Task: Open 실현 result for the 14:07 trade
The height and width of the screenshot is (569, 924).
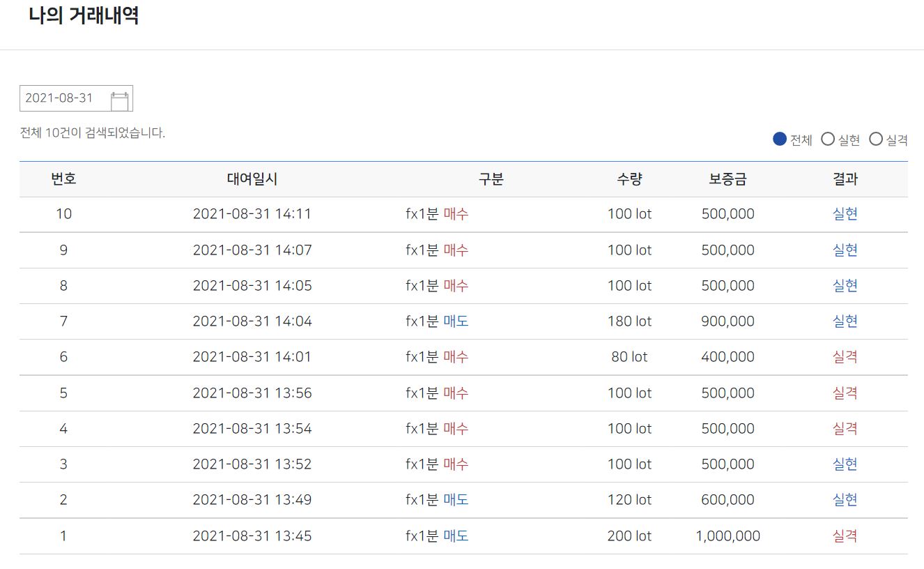Action: click(845, 250)
